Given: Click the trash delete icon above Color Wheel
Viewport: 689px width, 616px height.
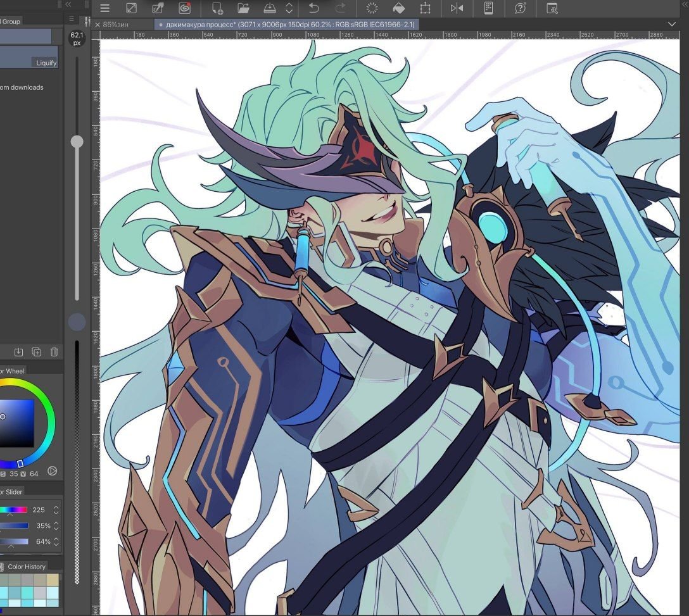Looking at the screenshot, I should click(54, 352).
